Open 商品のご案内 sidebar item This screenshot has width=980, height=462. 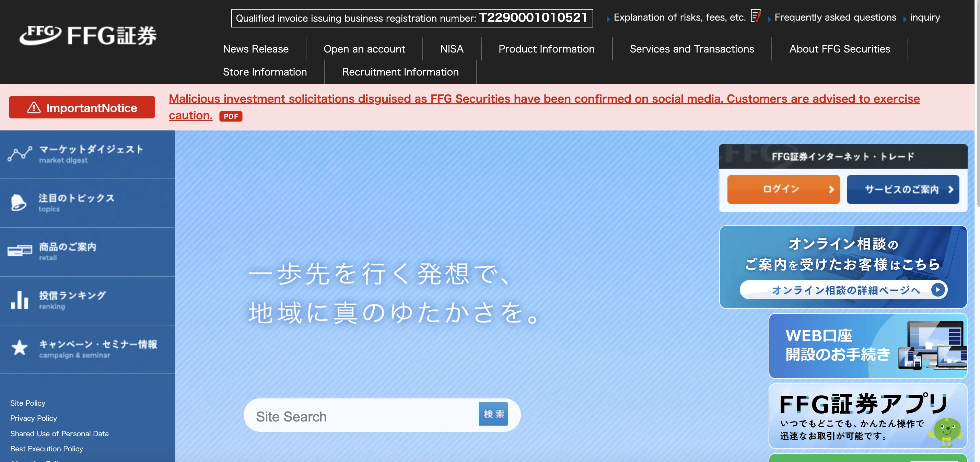coord(87,252)
